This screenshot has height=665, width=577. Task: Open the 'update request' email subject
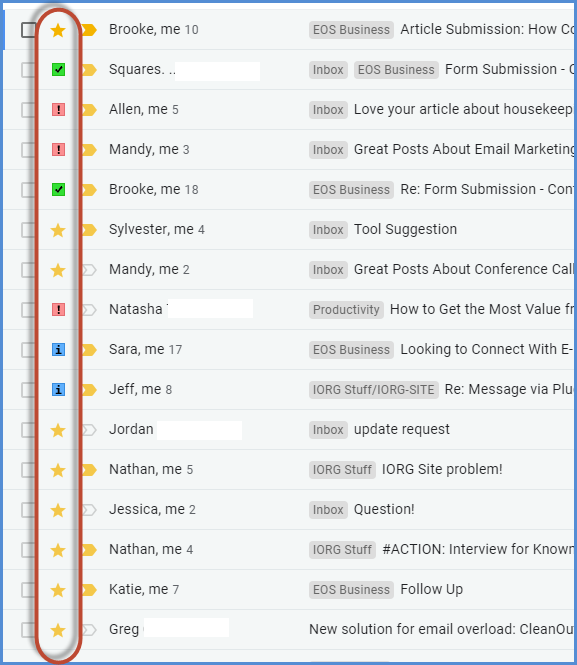pyautogui.click(x=401, y=429)
